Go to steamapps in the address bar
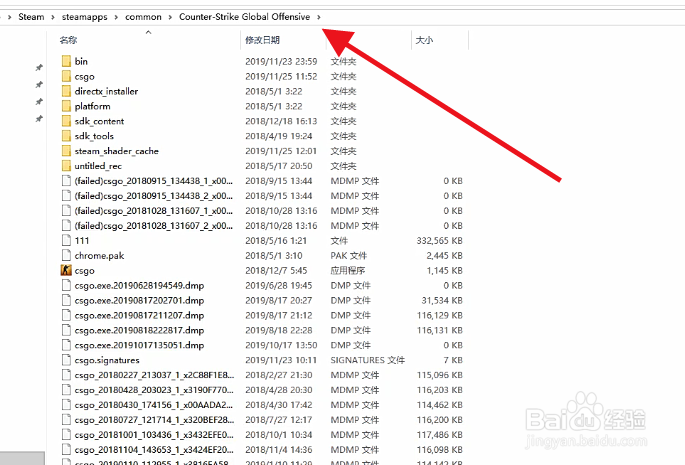This screenshot has width=685, height=465. 84,17
